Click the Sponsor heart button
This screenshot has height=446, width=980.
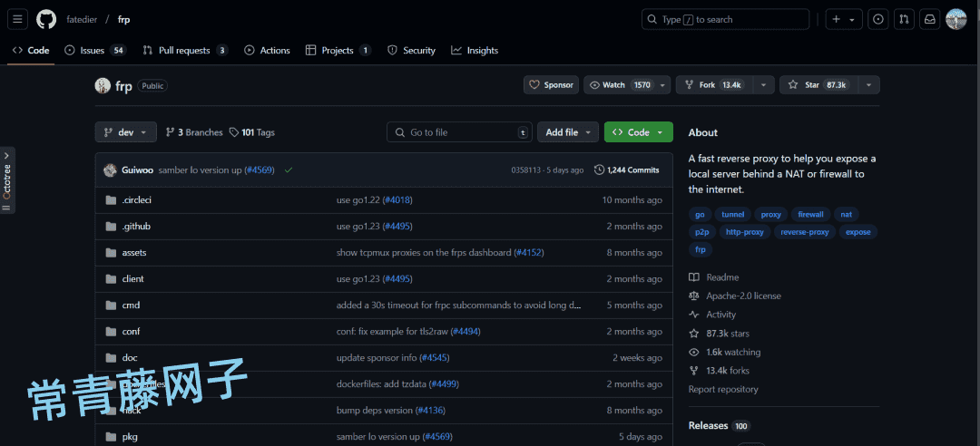tap(551, 85)
